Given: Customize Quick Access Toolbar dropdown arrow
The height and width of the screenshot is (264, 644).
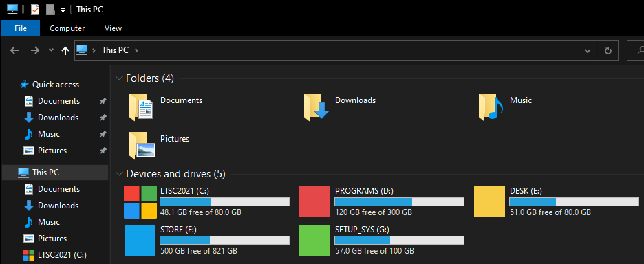Looking at the screenshot, I should (63, 10).
